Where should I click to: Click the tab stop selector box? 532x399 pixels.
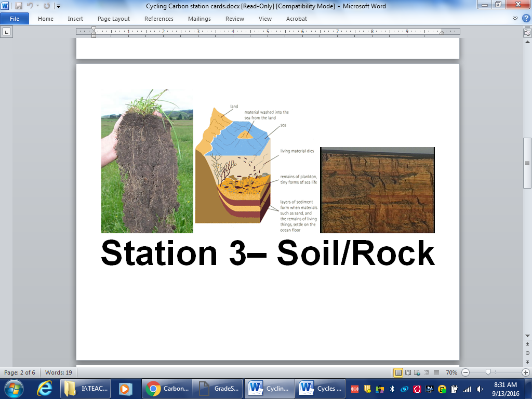[6, 32]
